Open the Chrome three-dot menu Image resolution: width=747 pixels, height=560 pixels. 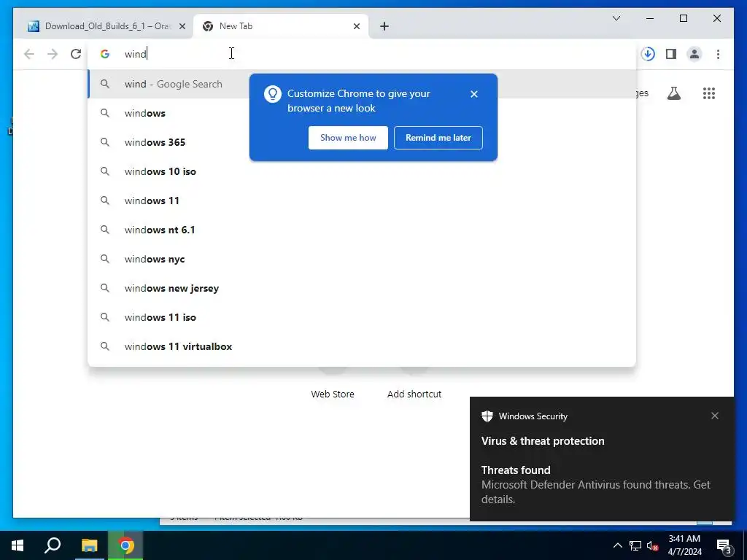point(718,54)
